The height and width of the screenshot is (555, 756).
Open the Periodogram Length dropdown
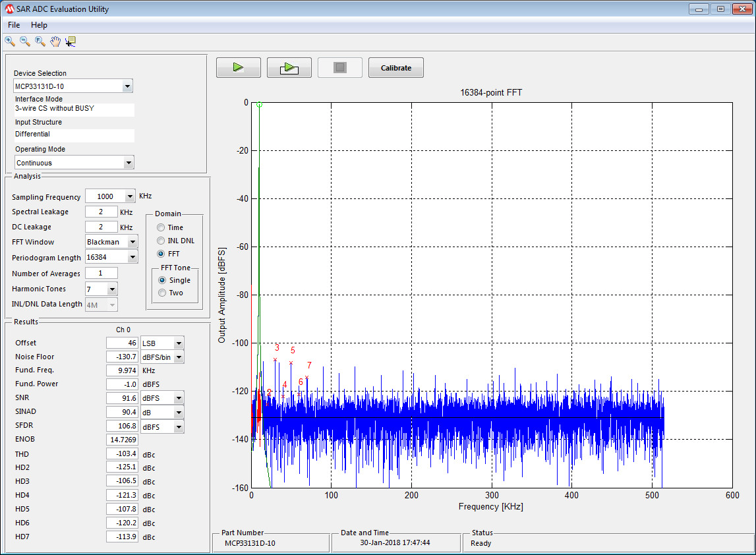tap(132, 258)
